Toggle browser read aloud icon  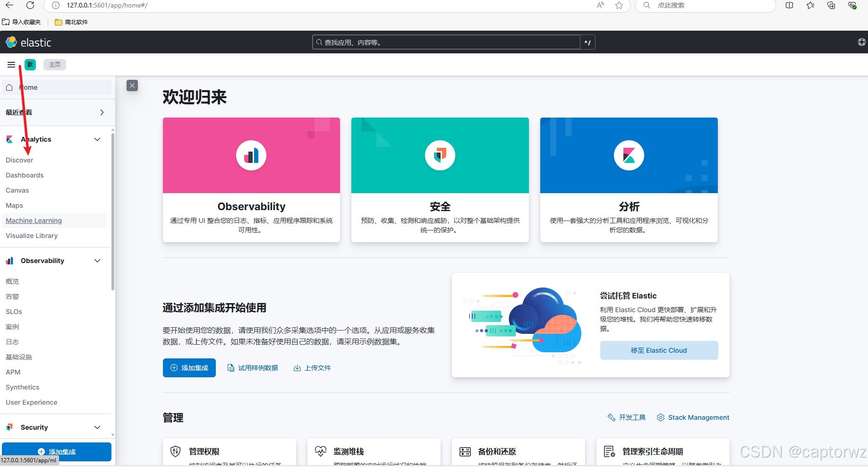point(600,5)
